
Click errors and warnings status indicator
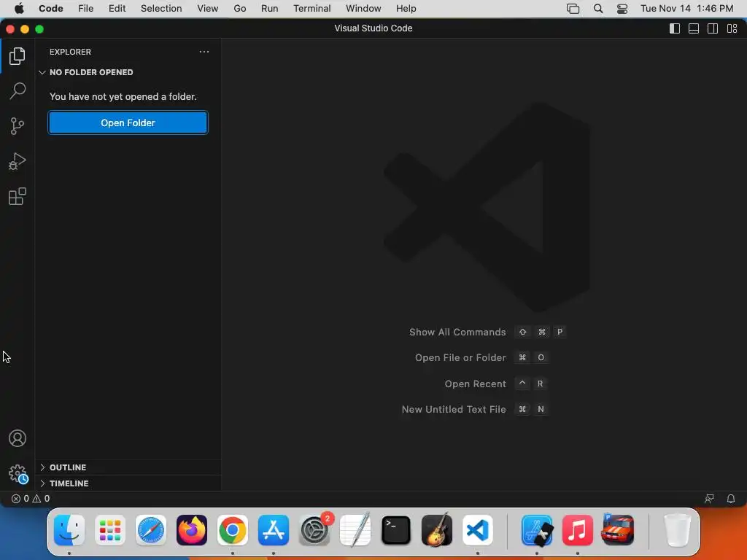tap(31, 499)
